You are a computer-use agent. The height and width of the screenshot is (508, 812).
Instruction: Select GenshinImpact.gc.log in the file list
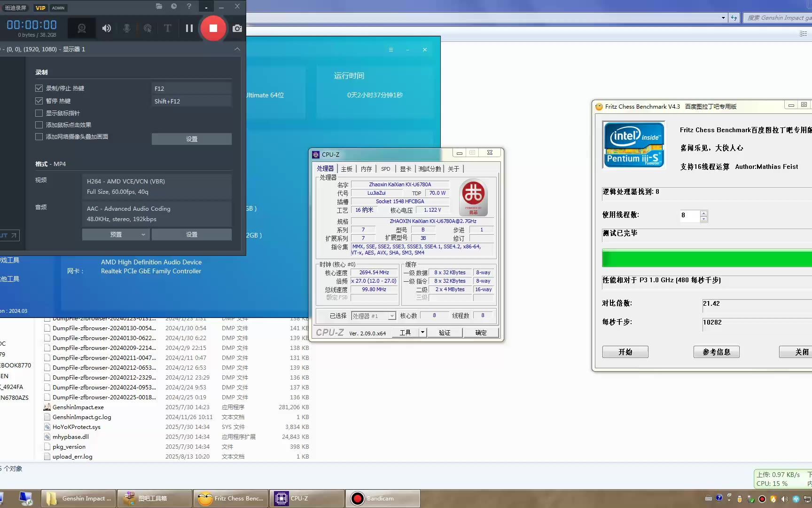tap(82, 417)
